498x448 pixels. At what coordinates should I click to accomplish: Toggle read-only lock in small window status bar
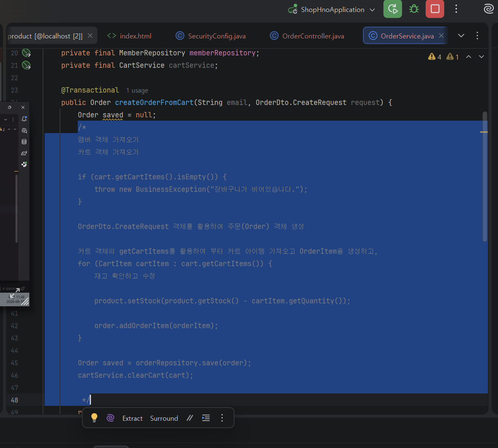(x=23, y=288)
